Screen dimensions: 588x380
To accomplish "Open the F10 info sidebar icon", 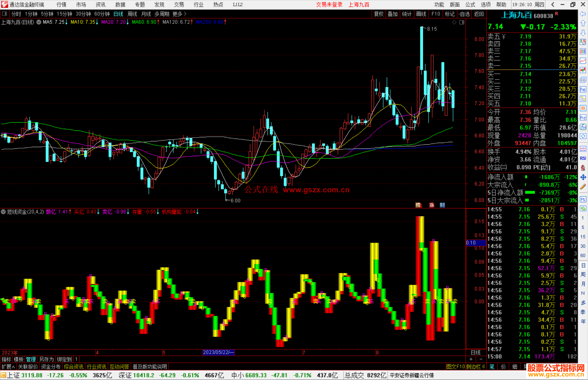I will [x=583, y=89].
